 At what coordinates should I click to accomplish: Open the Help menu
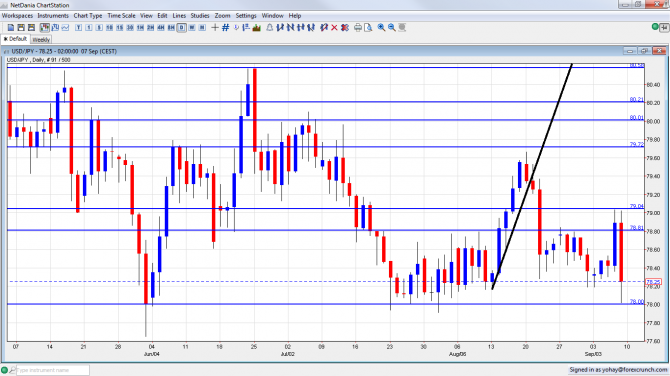coord(295,16)
